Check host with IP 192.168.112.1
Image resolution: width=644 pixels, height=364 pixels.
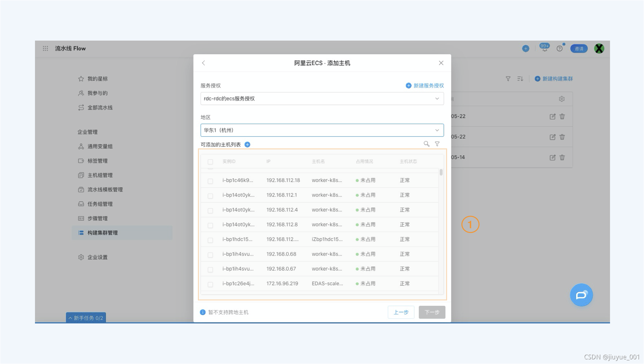(210, 196)
